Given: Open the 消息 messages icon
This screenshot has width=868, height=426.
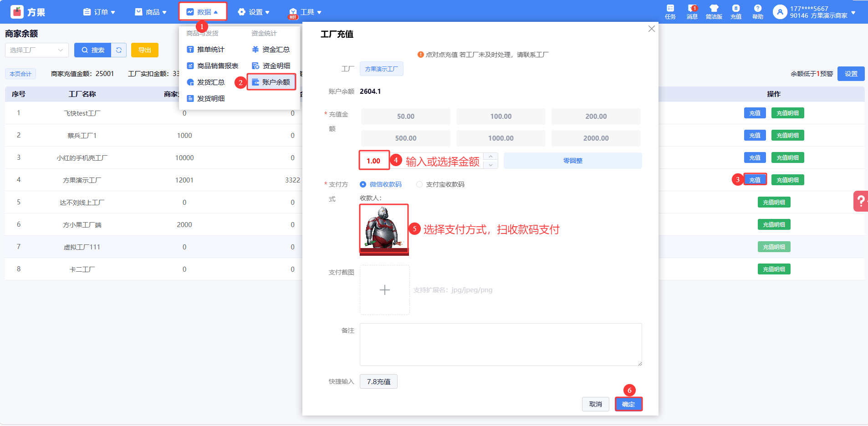Looking at the screenshot, I should tap(692, 12).
